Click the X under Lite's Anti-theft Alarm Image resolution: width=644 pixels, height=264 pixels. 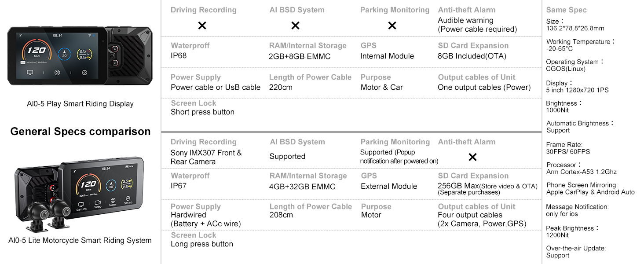472,157
